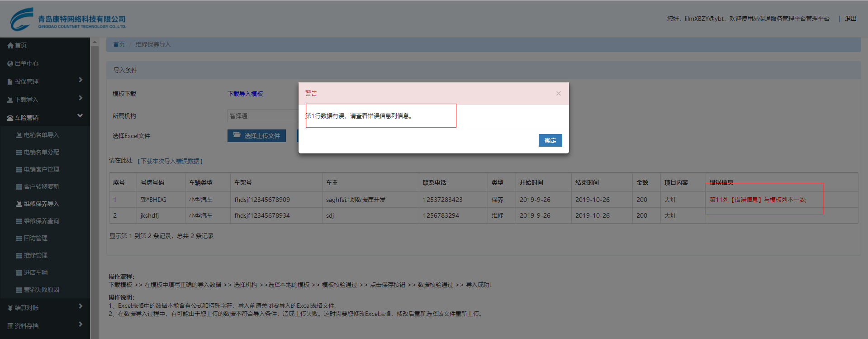Viewport: 868px width, 339px height.
Task: Click the company logo in the header
Action: point(68,19)
